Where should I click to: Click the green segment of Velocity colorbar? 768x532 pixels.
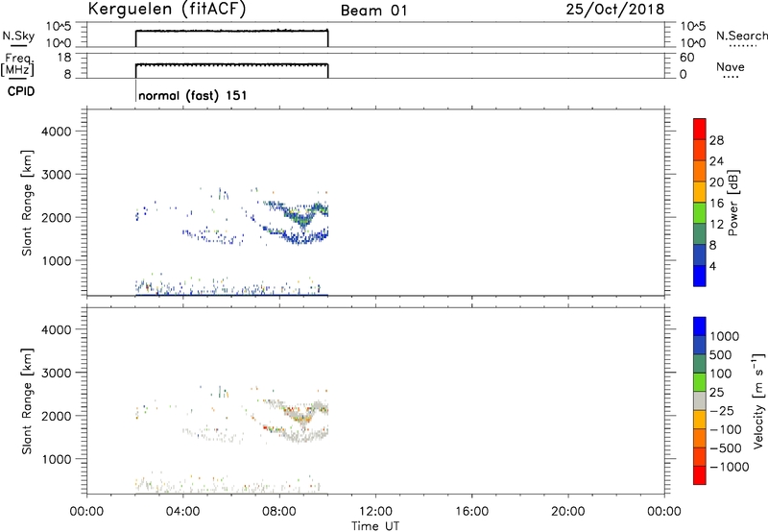tap(700, 382)
